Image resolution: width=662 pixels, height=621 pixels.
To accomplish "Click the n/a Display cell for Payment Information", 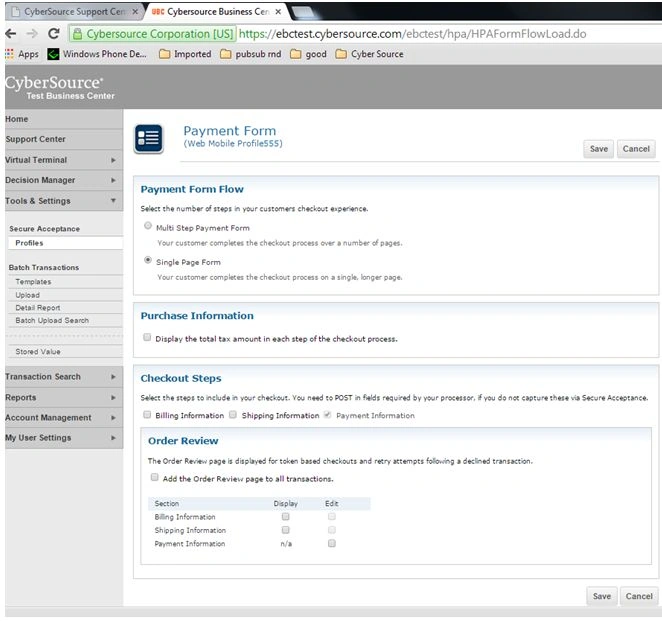I will [286, 544].
